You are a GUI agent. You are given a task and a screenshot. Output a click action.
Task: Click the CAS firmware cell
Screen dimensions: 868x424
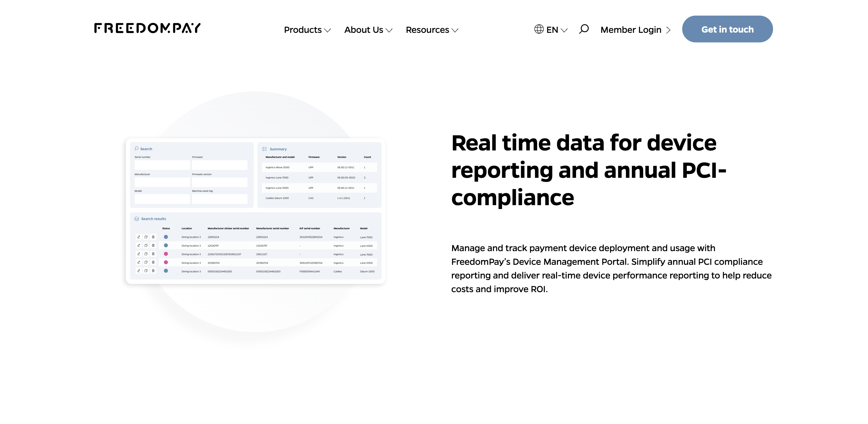(x=311, y=198)
